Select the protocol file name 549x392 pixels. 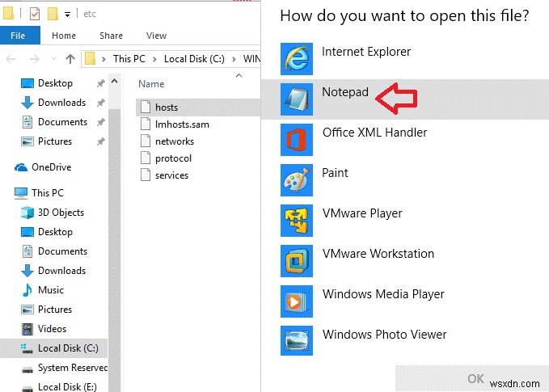pyautogui.click(x=173, y=158)
